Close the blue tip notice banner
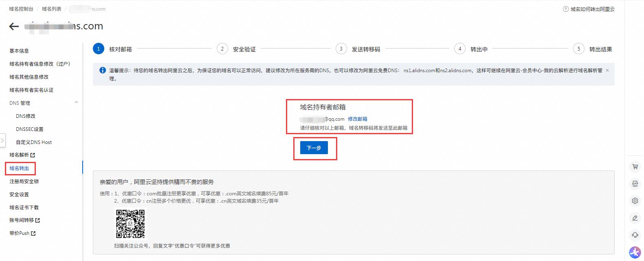 pos(607,71)
